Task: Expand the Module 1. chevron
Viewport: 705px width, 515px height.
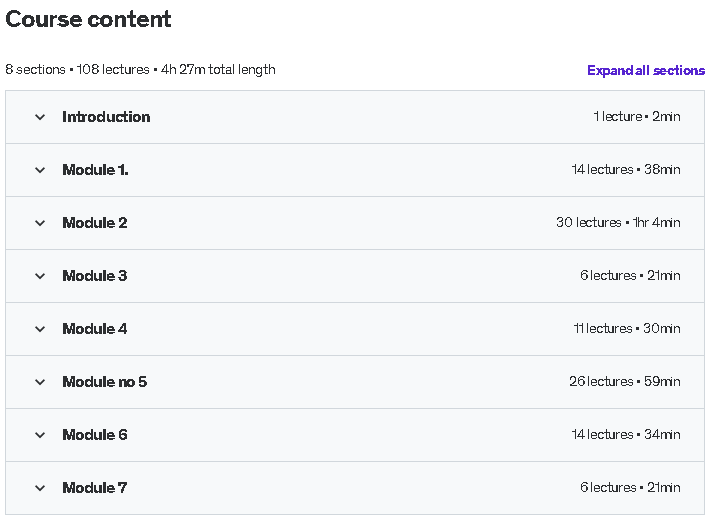Action: click(40, 170)
